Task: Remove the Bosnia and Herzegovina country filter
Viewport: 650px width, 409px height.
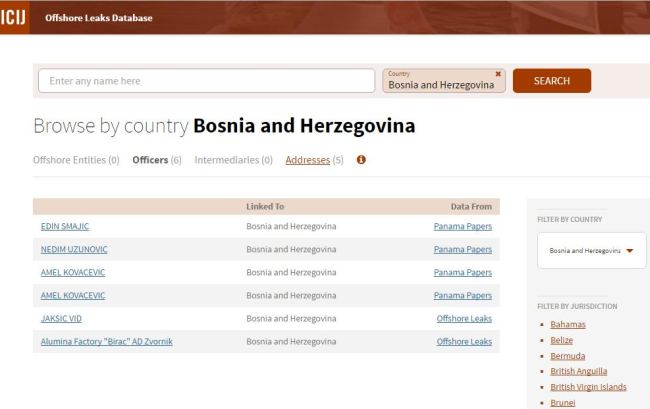Action: pyautogui.click(x=498, y=73)
